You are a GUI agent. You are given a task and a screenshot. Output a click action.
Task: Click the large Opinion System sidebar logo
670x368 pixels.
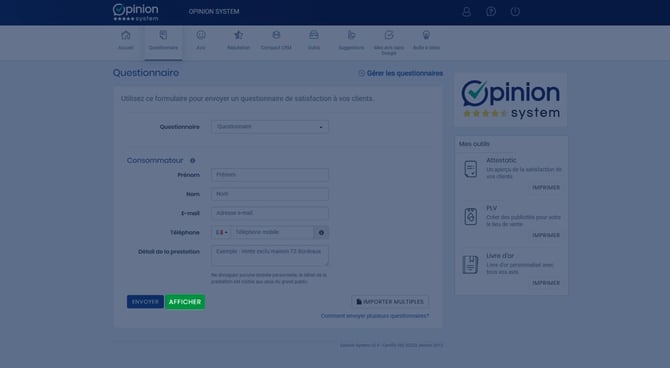[511, 100]
